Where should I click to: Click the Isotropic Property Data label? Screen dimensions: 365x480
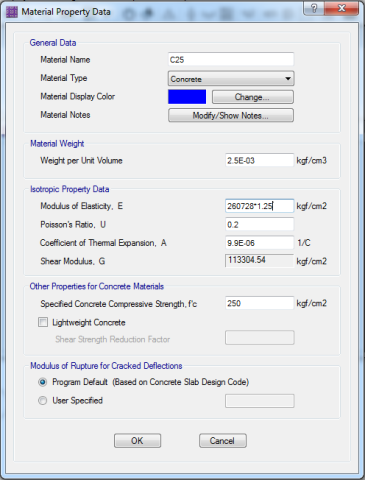click(69, 189)
